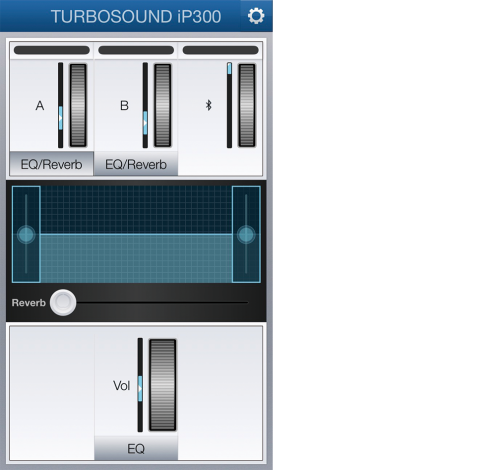Click channel B name bar

[136, 50]
